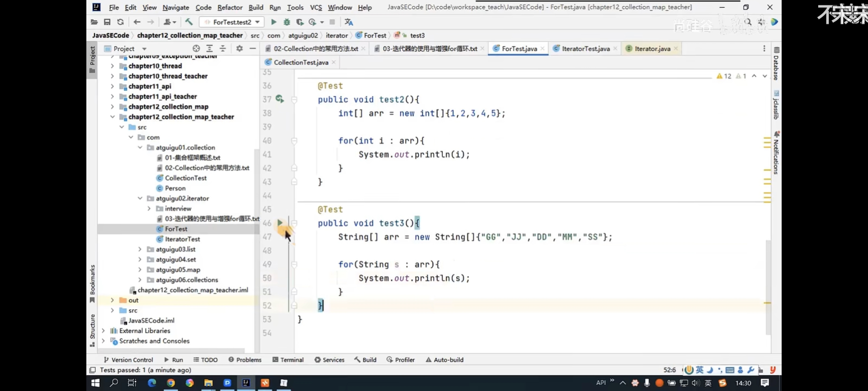The height and width of the screenshot is (391, 868).
Task: Toggle tool windows icon in status bar corner
Action: [92, 370]
